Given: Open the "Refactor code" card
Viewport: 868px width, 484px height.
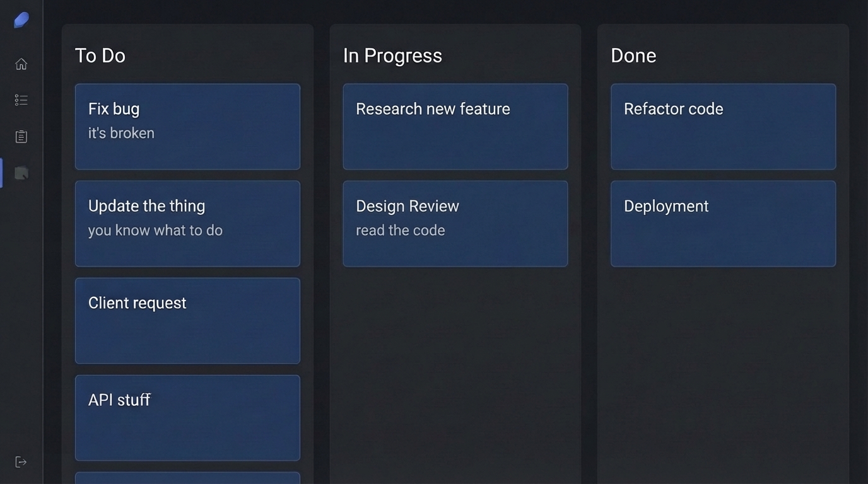Looking at the screenshot, I should point(723,127).
